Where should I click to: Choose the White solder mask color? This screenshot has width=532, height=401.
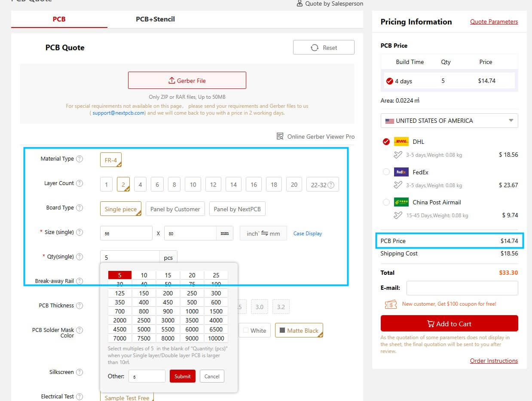(255, 331)
